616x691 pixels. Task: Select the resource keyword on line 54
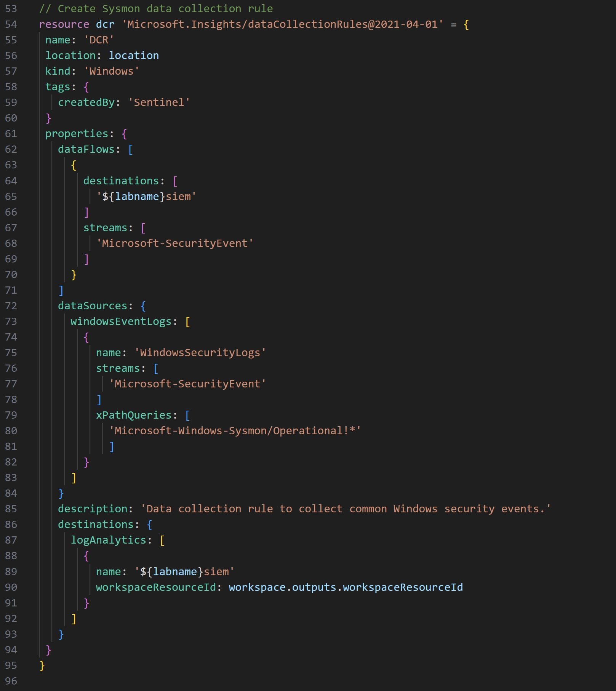pyautogui.click(x=64, y=24)
